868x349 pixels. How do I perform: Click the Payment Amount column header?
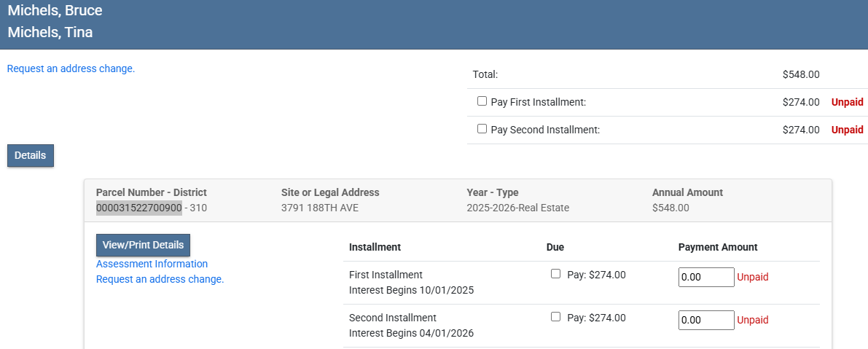coord(717,247)
